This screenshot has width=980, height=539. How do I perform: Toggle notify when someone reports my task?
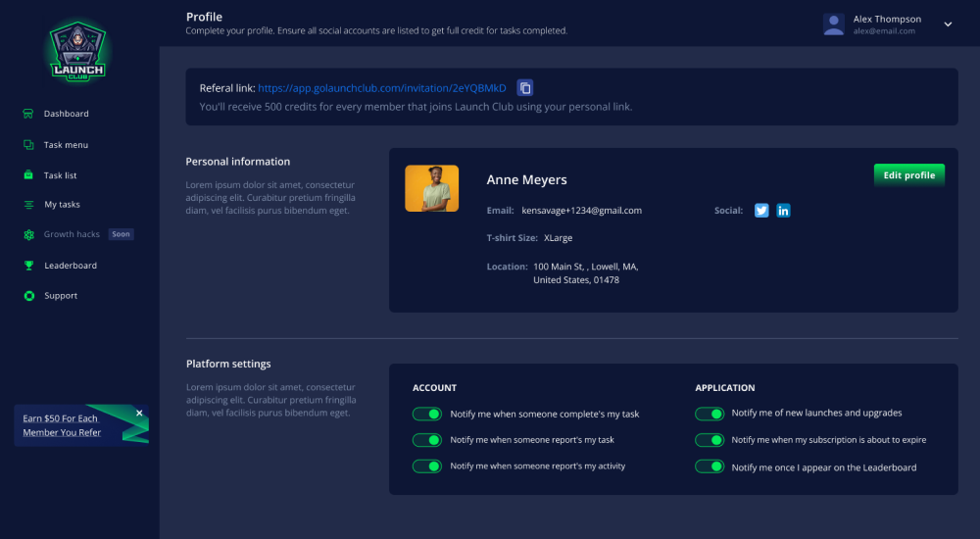[x=427, y=440]
